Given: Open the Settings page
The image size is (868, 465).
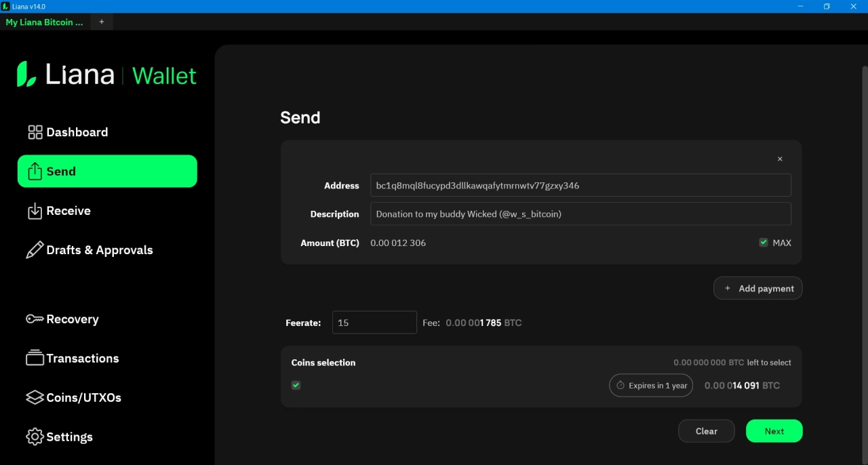Looking at the screenshot, I should (x=107, y=437).
